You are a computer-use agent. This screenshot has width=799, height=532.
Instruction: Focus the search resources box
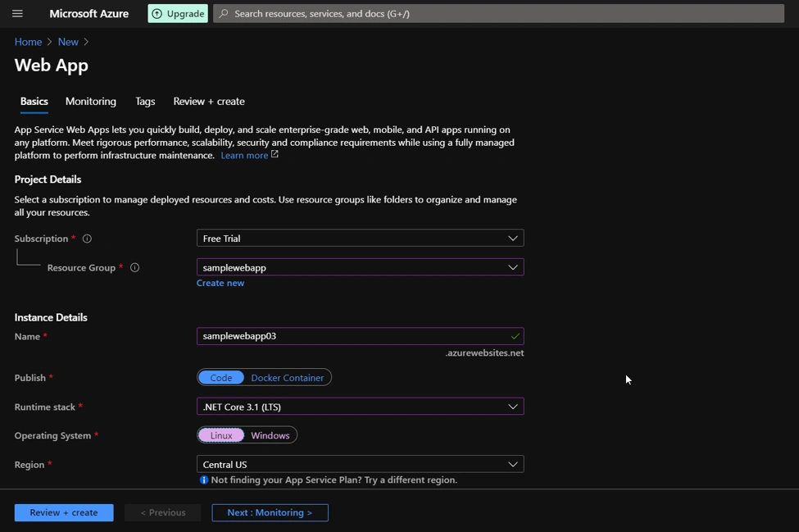pyautogui.click(x=498, y=14)
